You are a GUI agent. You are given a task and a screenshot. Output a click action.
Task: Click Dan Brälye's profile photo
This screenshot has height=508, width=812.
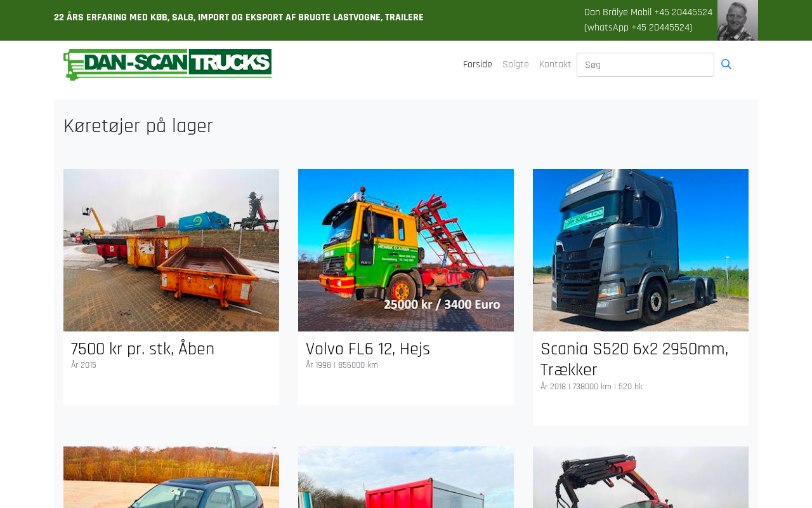click(x=738, y=20)
